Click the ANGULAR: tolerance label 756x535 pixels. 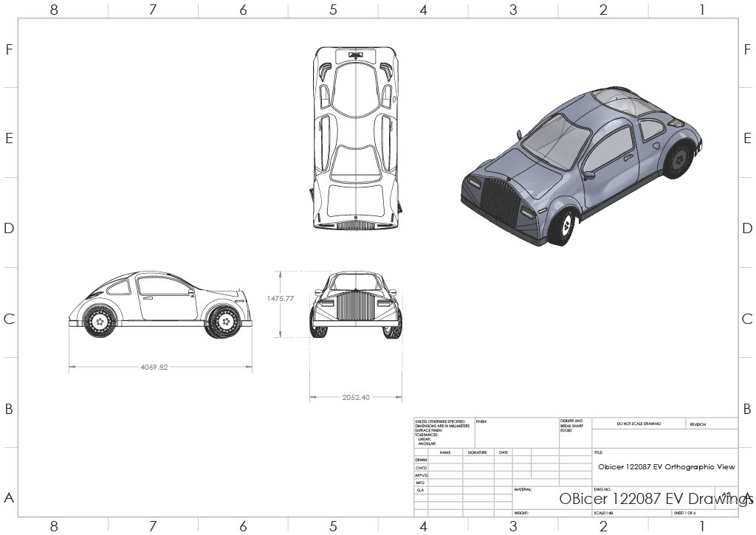tap(427, 443)
